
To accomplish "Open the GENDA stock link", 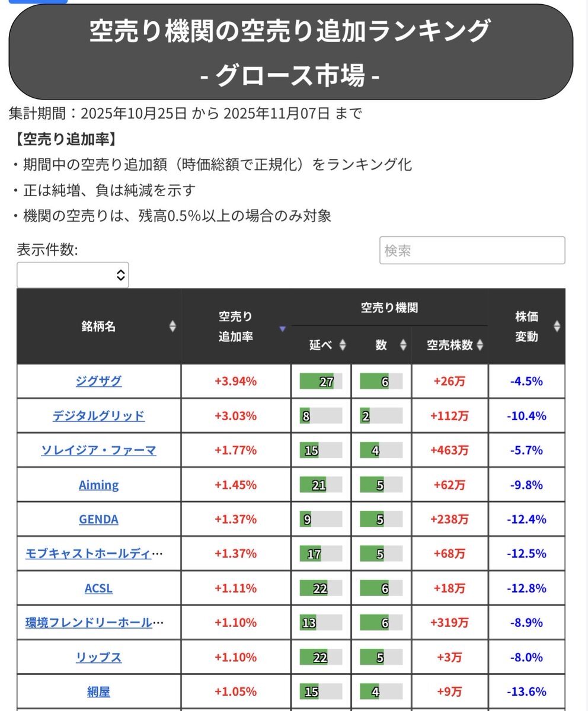I will [98, 519].
